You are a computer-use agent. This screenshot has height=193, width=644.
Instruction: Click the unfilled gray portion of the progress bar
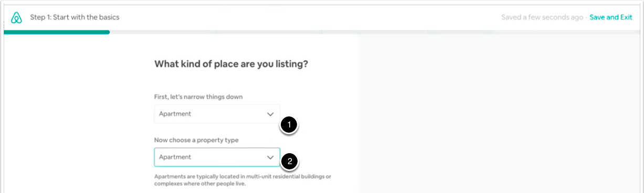[x=375, y=32]
